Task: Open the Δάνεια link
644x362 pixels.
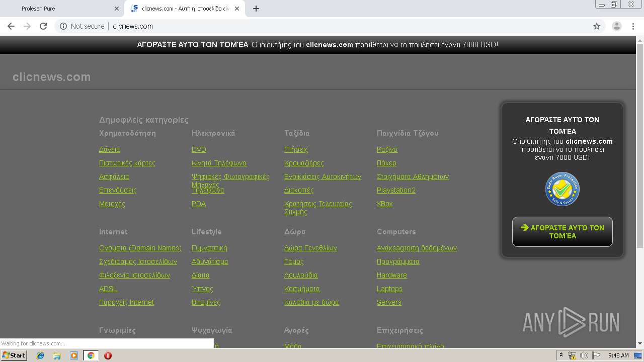Action: click(x=109, y=149)
